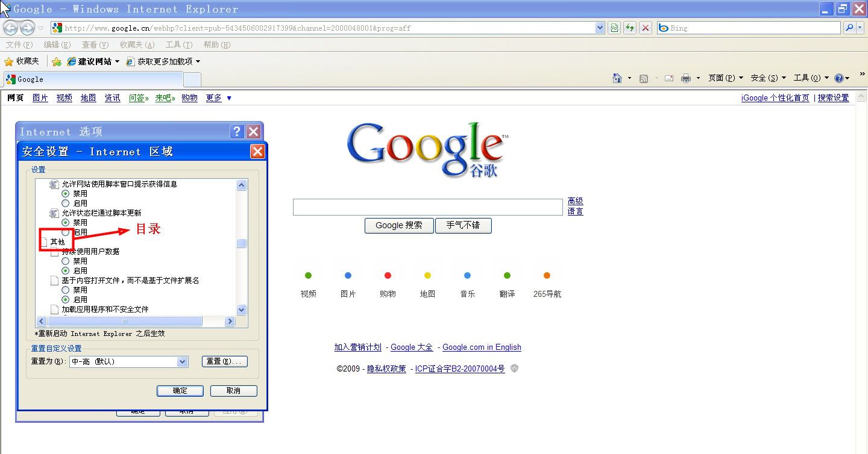Select 启用 under 允许网站使用脚本窗口提示获得信息

(x=66, y=204)
